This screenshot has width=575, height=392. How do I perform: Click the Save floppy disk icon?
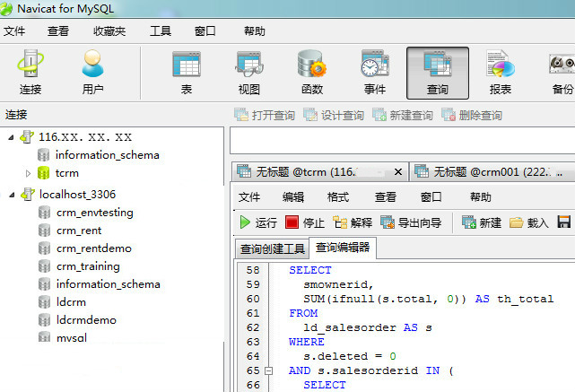(x=563, y=222)
